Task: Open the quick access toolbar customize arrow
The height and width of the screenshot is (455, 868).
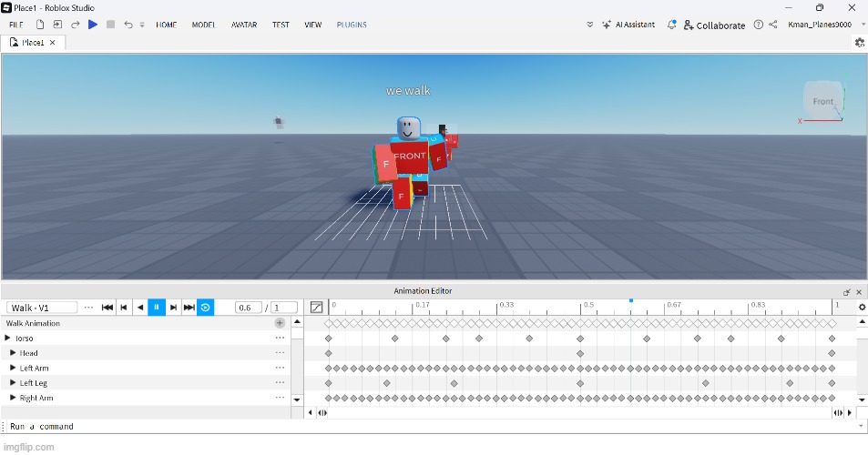Action: click(142, 25)
